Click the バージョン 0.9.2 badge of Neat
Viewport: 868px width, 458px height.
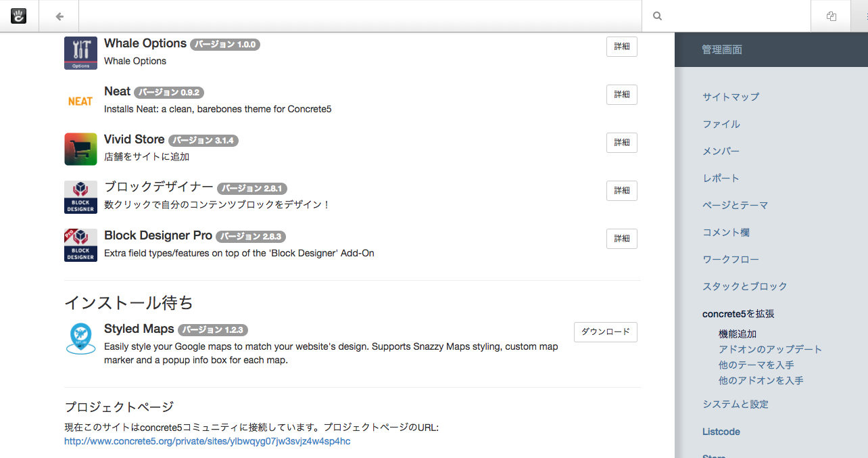pos(169,93)
